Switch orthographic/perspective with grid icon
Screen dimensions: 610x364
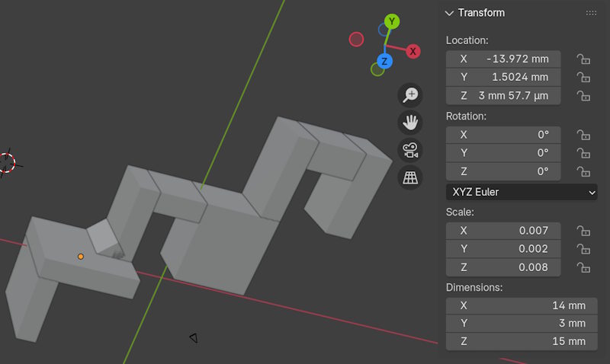[410, 177]
